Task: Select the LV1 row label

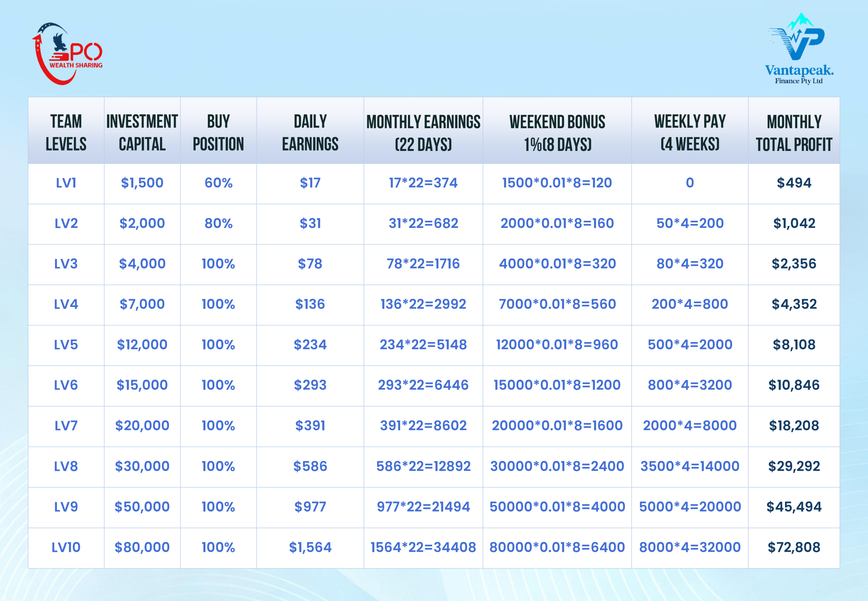Action: (x=66, y=183)
